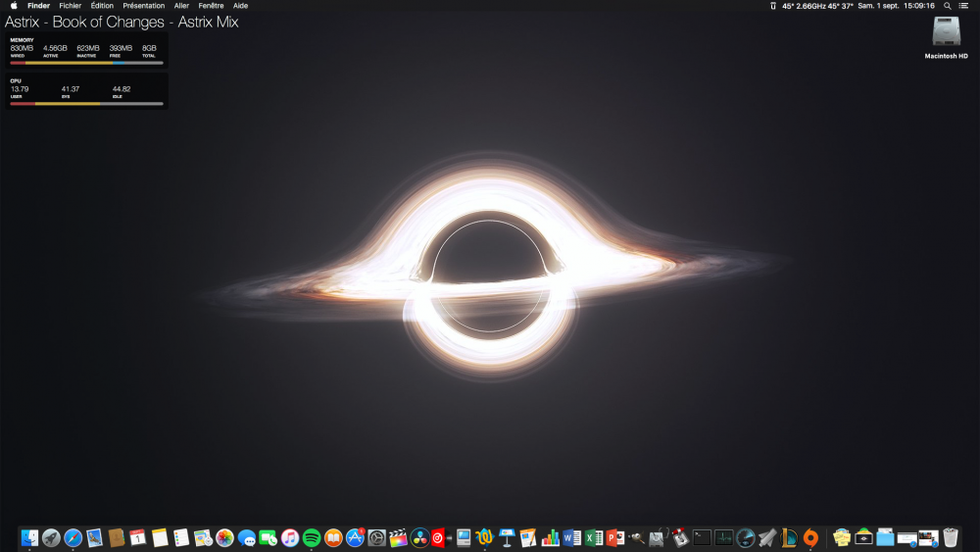Open System Preferences gear icon
This screenshot has width=980, height=552.
376,537
